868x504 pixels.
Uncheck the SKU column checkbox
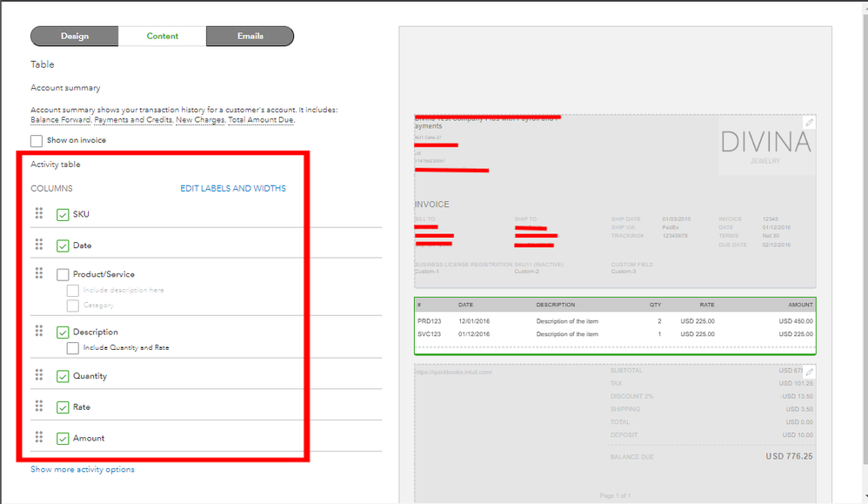[63, 214]
